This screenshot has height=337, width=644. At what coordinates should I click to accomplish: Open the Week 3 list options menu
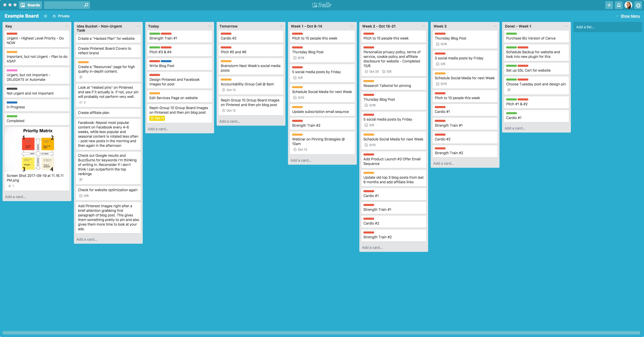[x=495, y=26]
